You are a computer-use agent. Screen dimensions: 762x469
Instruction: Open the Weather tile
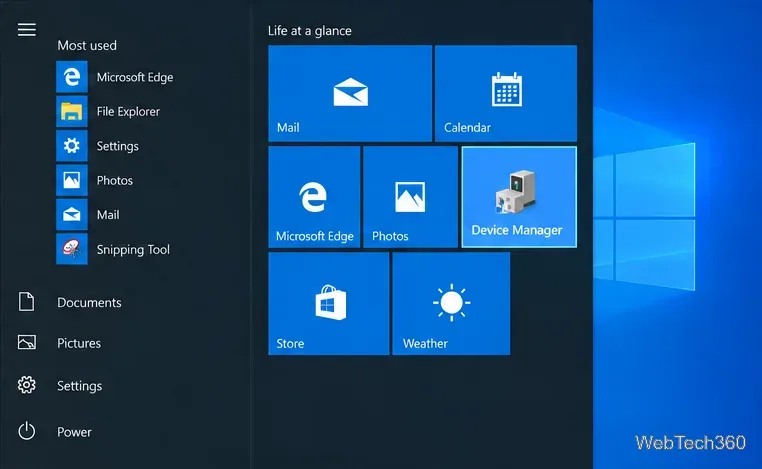451,303
